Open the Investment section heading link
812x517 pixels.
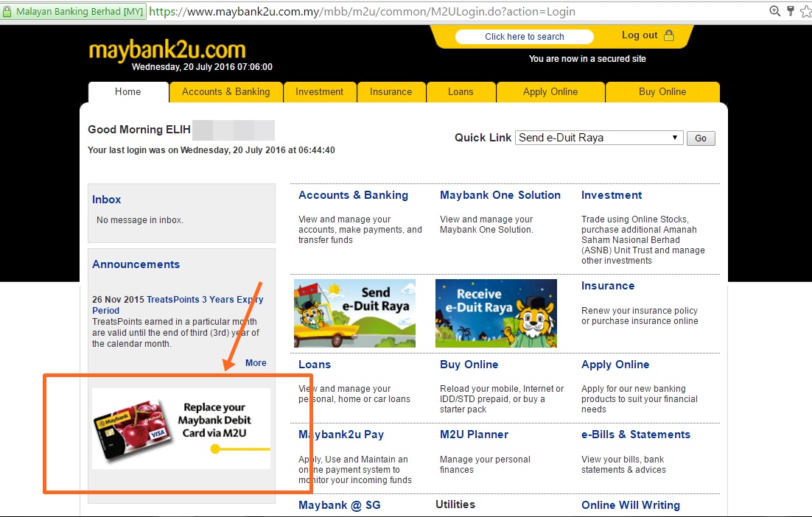point(612,195)
